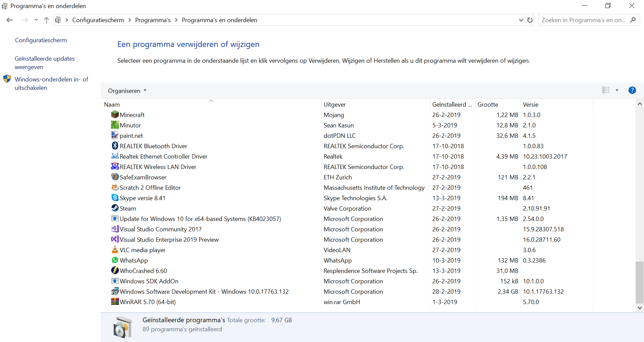Click version 15.9.28307.518 cell

click(x=543, y=229)
